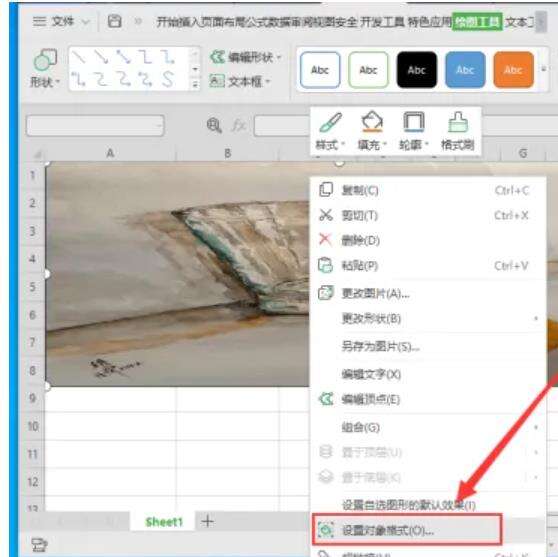Expand the quick access » chevron
This screenshot has width=558, height=557.
coord(138,22)
